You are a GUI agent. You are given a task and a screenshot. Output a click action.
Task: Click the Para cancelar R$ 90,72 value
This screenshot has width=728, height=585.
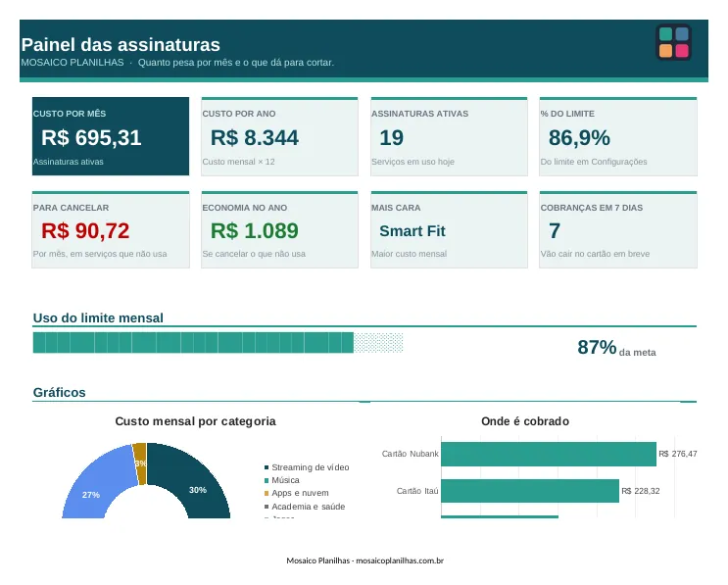(x=85, y=230)
